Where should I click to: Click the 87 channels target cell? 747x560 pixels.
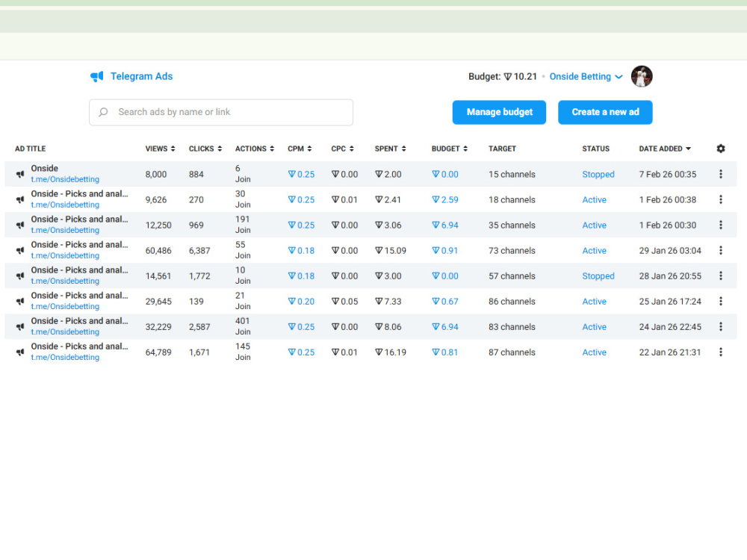(512, 352)
